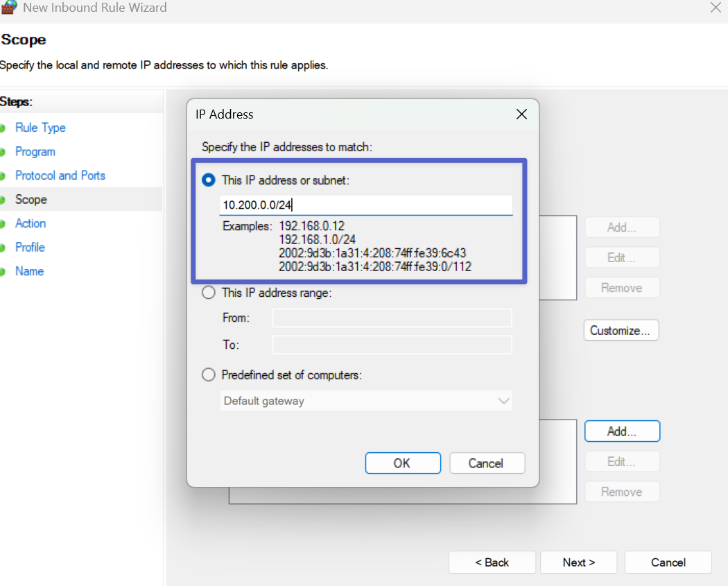The height and width of the screenshot is (586, 728).
Task: Click the From range input field
Action: pyautogui.click(x=392, y=318)
